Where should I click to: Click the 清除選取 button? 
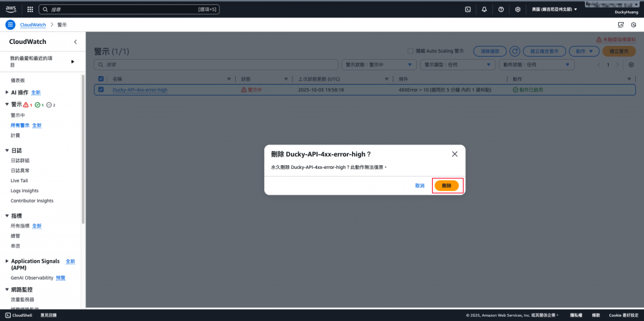pyautogui.click(x=490, y=52)
